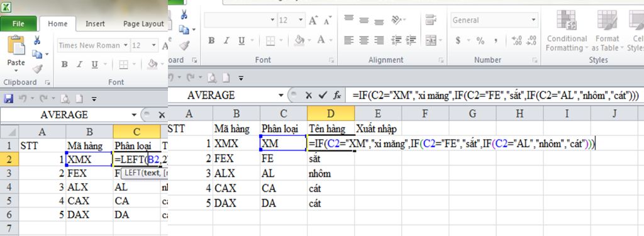Toggle Bold in right Font group
The height and width of the screenshot is (236, 644).
click(211, 40)
